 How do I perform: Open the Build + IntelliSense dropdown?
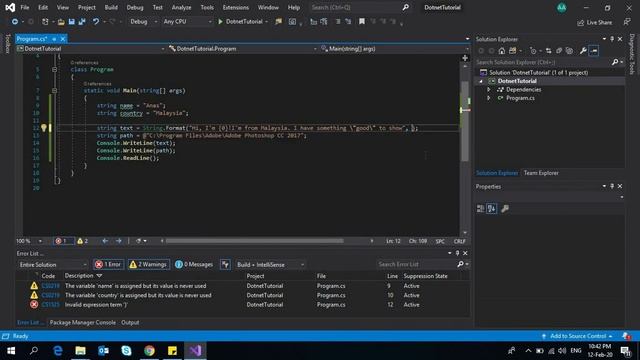270,264
